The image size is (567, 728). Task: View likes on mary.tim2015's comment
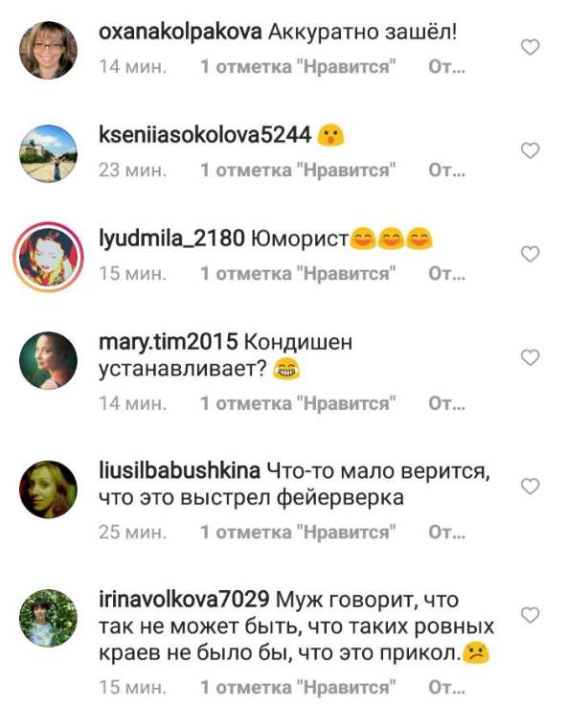(298, 403)
